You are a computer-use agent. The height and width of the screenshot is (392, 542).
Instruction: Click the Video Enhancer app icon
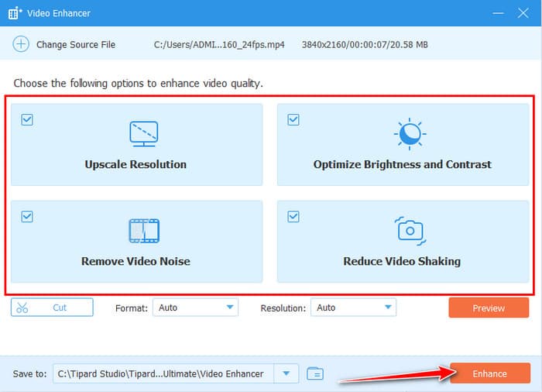click(15, 13)
